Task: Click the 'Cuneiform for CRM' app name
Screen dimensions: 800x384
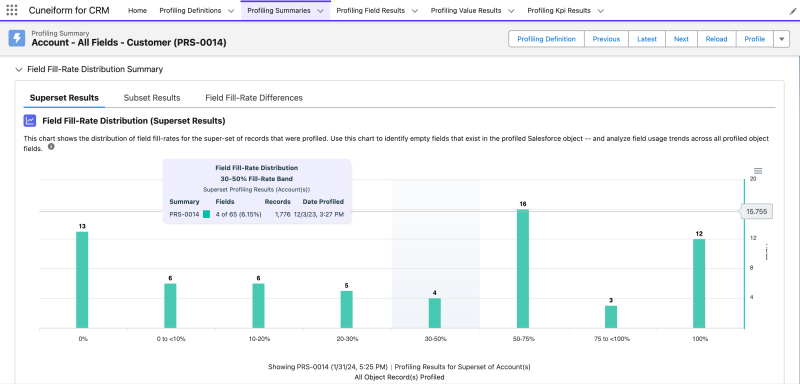Action: (x=69, y=10)
